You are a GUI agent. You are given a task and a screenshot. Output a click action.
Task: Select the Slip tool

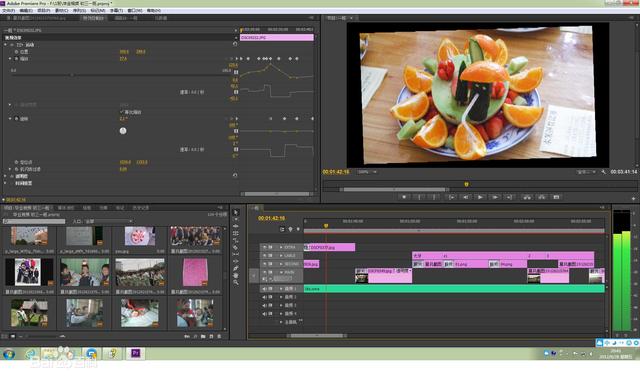coord(236,254)
